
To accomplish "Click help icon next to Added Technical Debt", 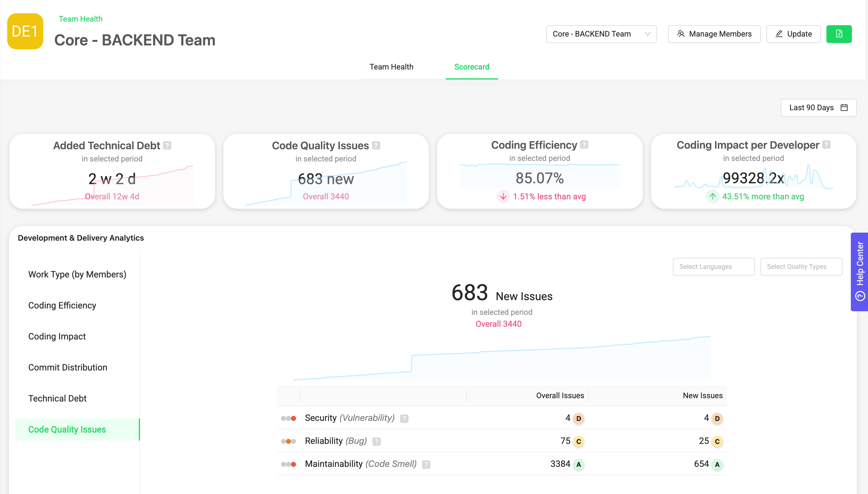I will coord(167,146).
